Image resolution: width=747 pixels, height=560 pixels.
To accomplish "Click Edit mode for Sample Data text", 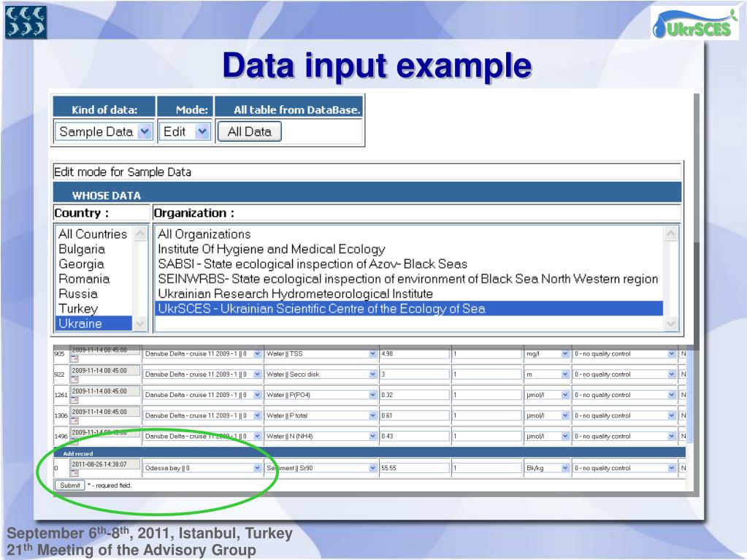I will pos(123,172).
